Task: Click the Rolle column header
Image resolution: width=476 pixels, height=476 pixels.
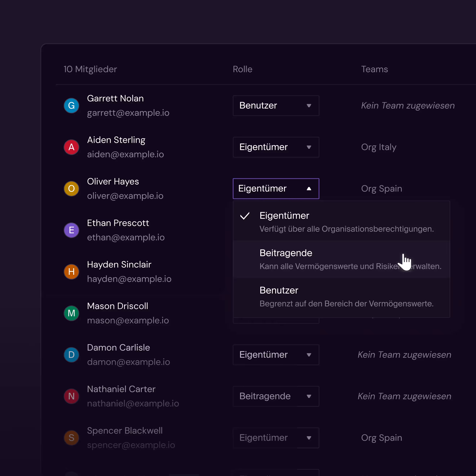Action: pos(243,69)
